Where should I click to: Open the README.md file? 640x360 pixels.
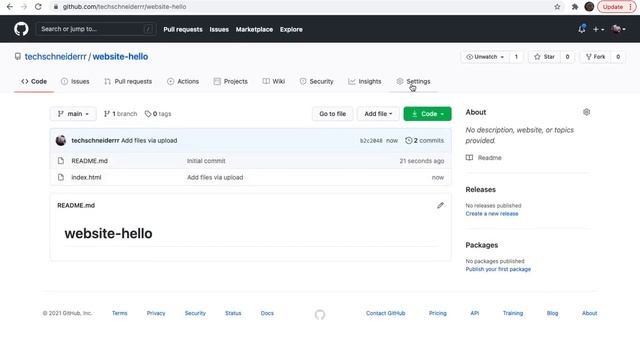[89, 161]
